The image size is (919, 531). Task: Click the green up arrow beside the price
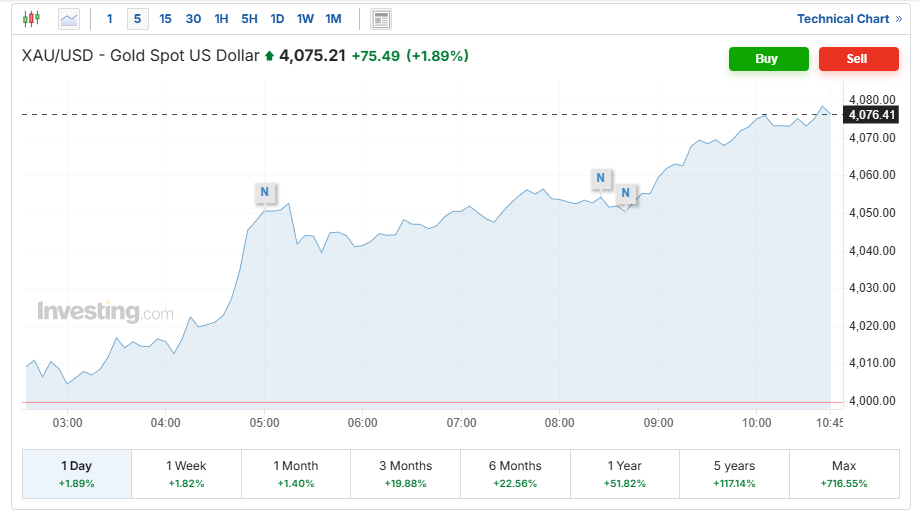tap(269, 57)
